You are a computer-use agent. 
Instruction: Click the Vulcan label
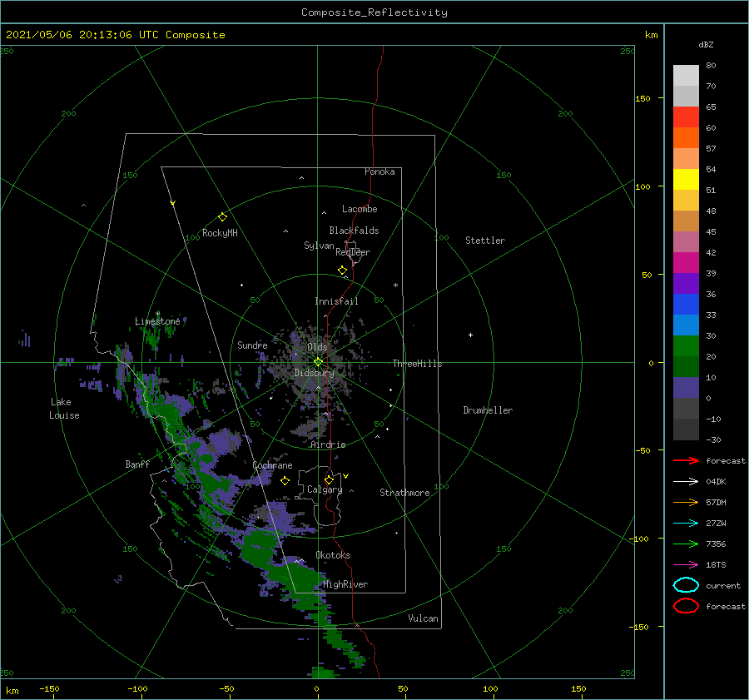(424, 618)
